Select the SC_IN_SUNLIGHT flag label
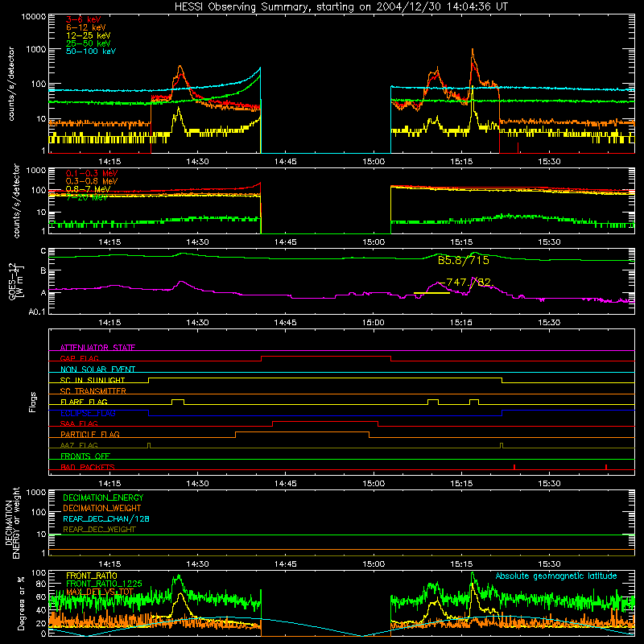644x644 pixels. 93,380
